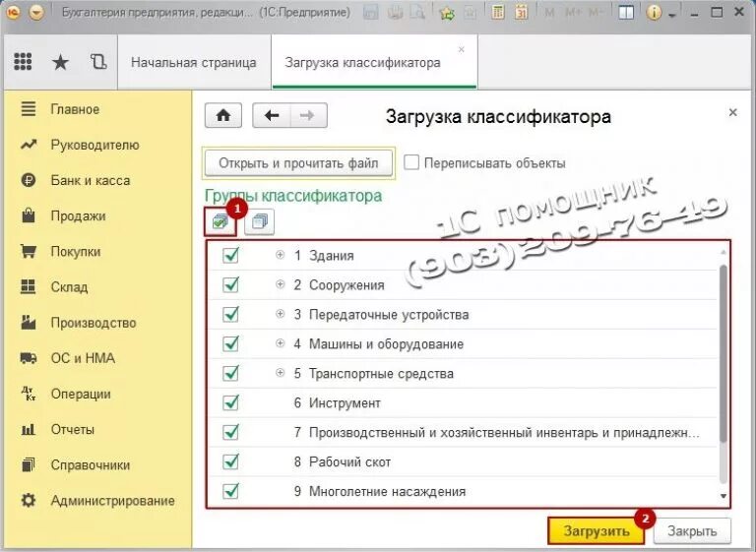Open the 1C main menu dropdown in title bar
The image size is (756, 552).
coord(36,12)
